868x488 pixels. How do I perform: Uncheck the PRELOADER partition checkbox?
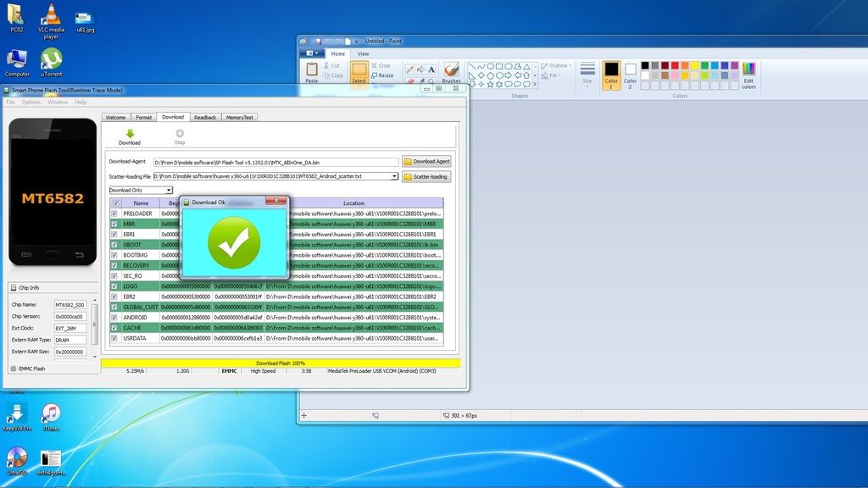(x=114, y=213)
